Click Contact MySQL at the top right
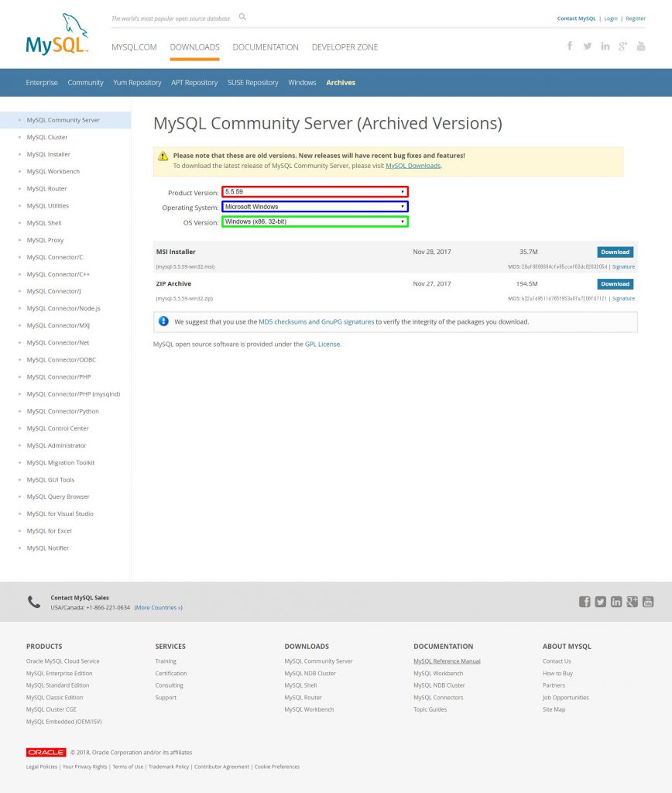This screenshot has height=793, width=672. tap(577, 19)
